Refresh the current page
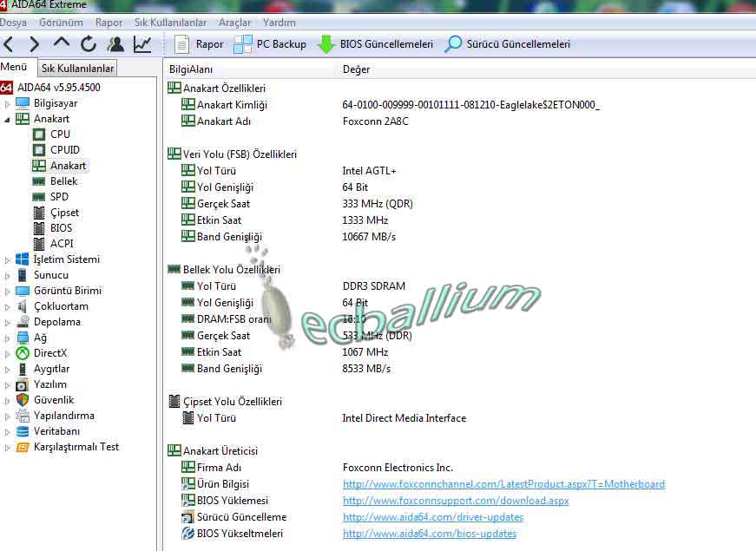The image size is (756, 551). tap(89, 44)
